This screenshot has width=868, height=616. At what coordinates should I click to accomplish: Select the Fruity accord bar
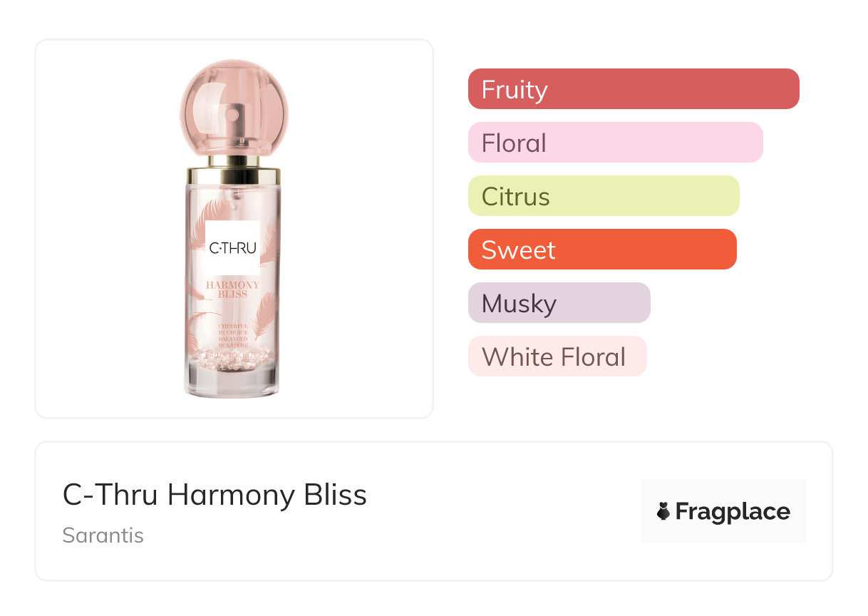click(x=634, y=89)
